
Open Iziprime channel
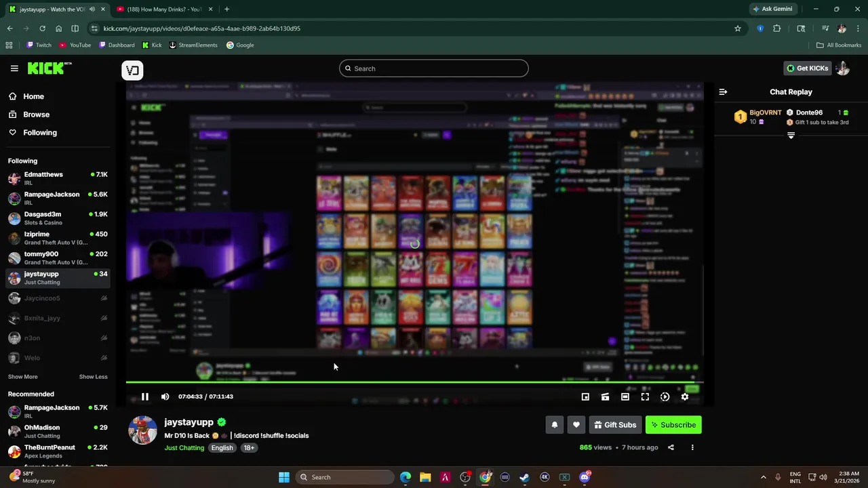58,238
